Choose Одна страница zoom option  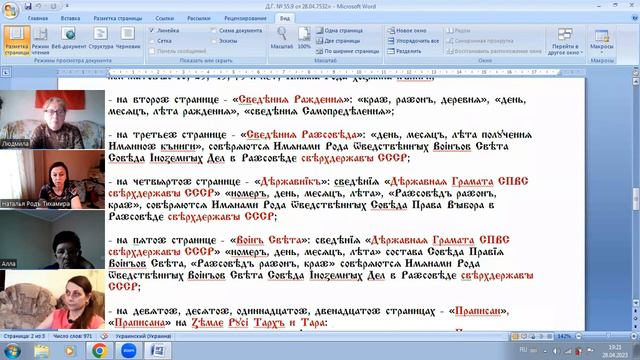(x=339, y=31)
